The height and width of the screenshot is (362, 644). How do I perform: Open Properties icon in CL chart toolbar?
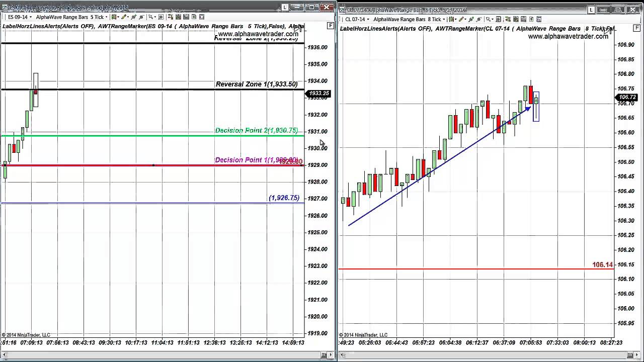coord(539,19)
